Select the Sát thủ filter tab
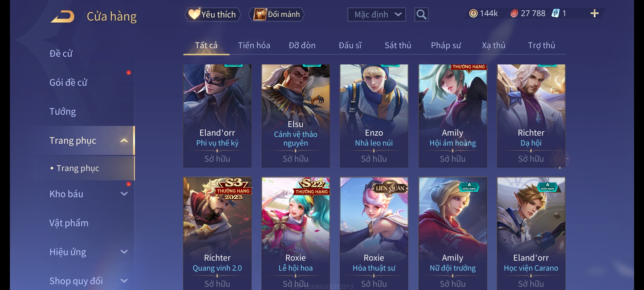This screenshot has width=644, height=290. [398, 45]
